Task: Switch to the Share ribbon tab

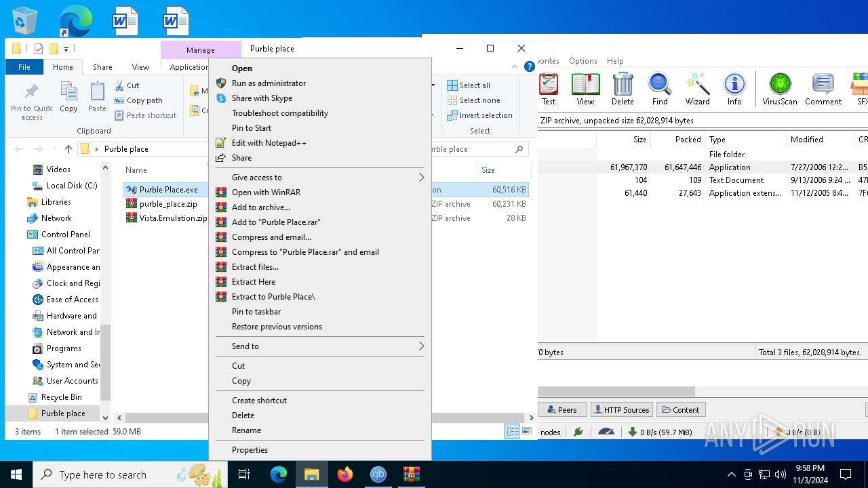Action: tap(102, 67)
